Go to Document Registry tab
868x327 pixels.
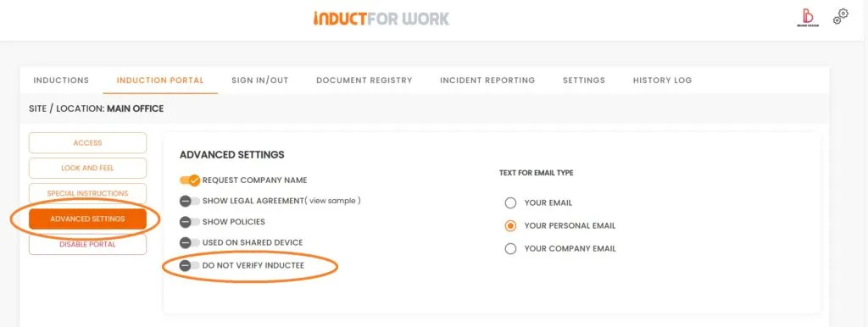(x=364, y=80)
